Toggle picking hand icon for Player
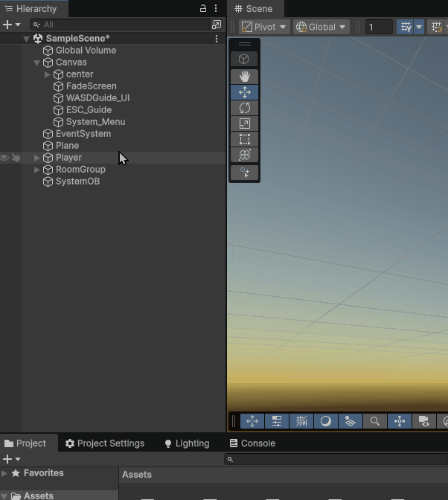 tap(16, 158)
